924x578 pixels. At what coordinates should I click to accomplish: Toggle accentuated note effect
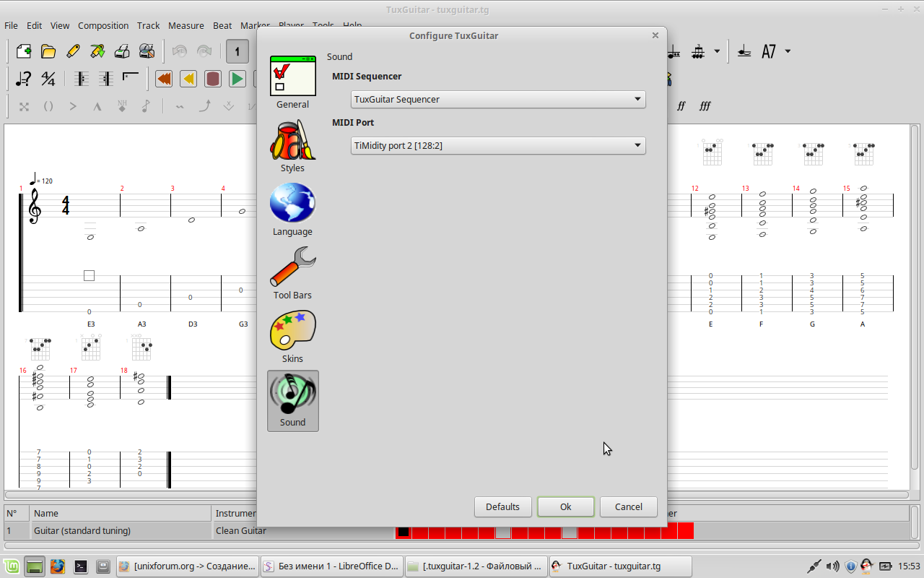73,106
